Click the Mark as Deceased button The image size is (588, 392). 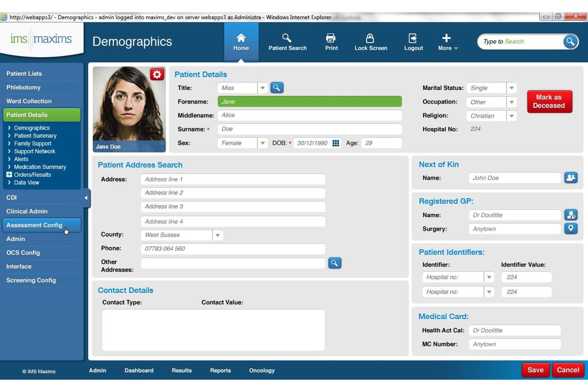click(x=549, y=101)
